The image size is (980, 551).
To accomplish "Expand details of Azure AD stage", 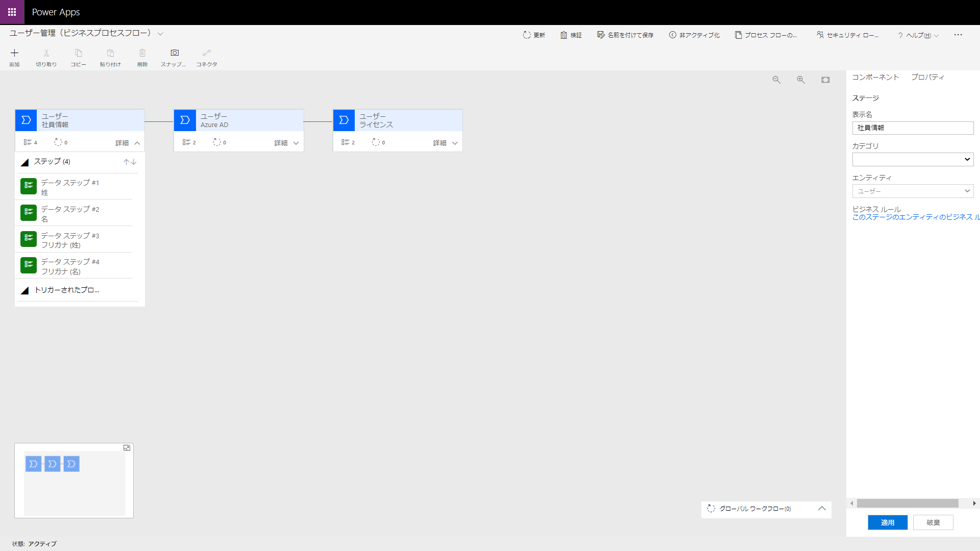I will pos(296,143).
